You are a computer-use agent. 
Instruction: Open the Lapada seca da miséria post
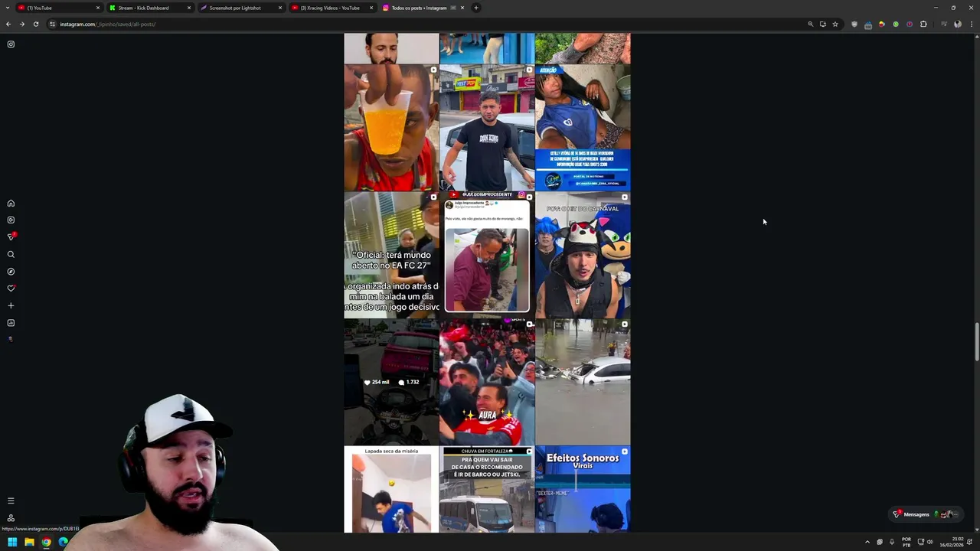click(x=391, y=490)
